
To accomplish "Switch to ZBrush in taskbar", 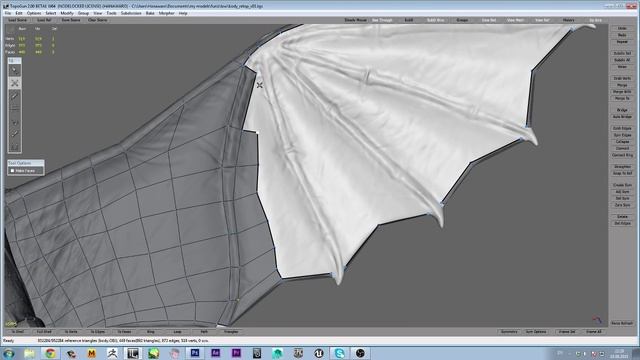I will [112, 353].
